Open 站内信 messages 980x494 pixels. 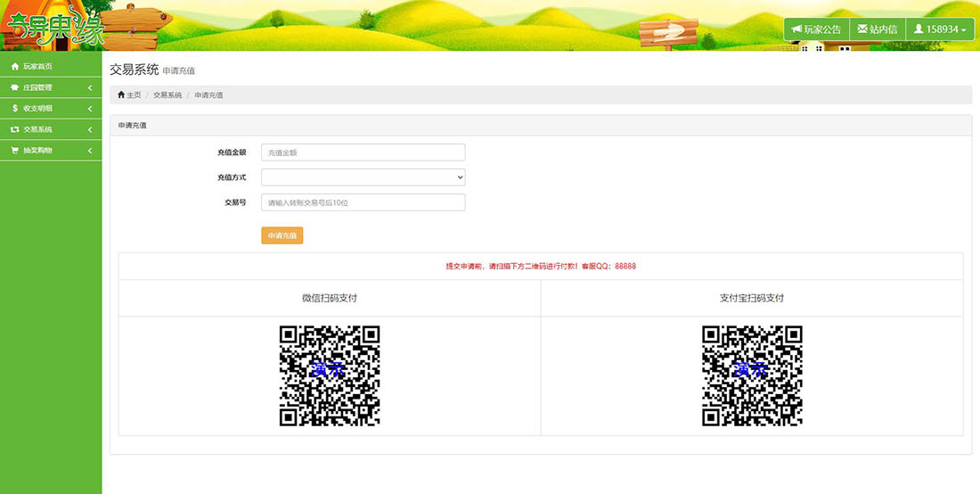(x=878, y=29)
